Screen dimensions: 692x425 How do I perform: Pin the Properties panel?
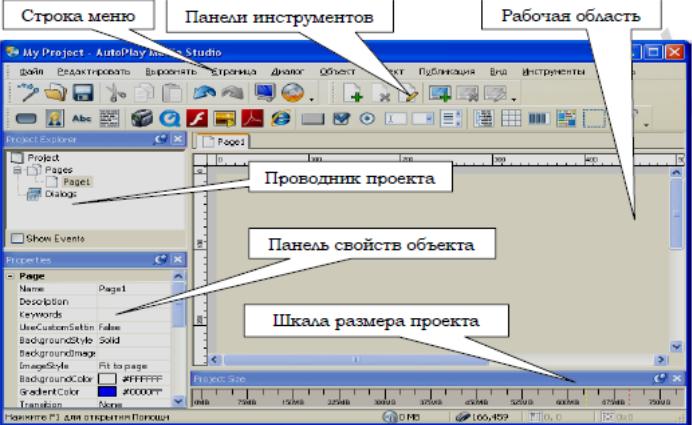[161, 260]
